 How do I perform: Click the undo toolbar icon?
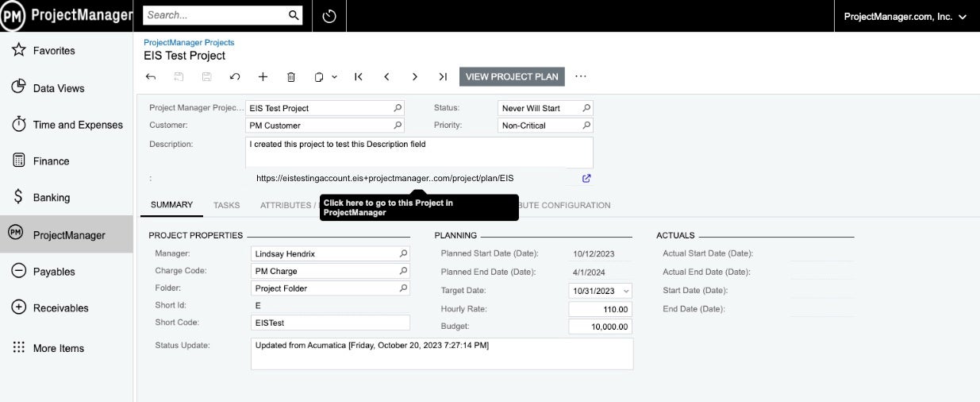click(235, 77)
